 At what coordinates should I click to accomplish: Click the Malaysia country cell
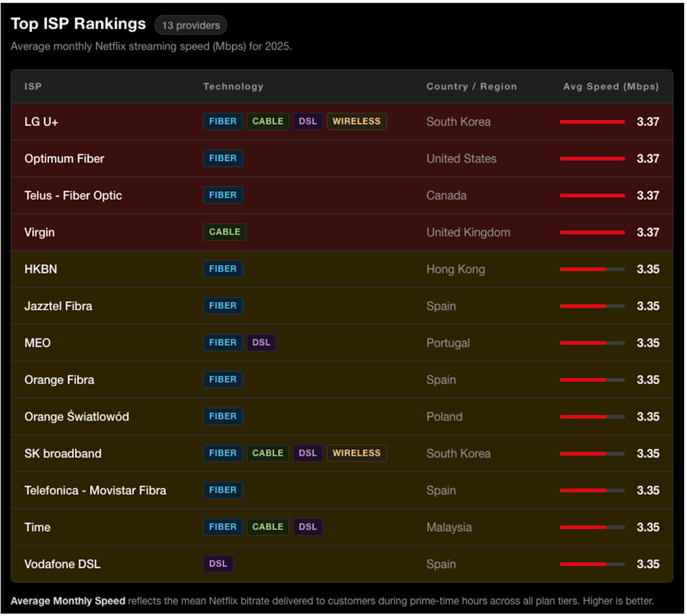(x=449, y=527)
